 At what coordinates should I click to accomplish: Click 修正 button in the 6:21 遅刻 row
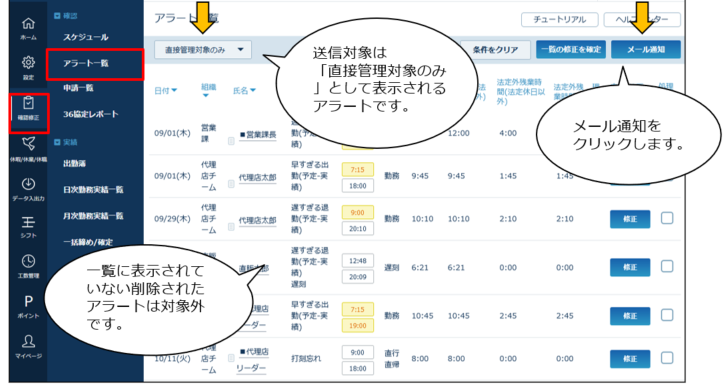click(x=630, y=267)
